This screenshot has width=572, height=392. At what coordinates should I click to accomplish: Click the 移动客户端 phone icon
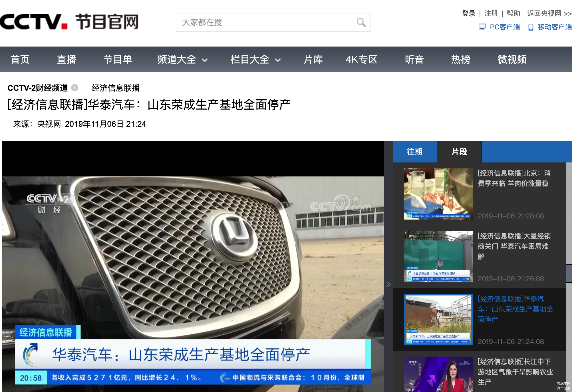(x=531, y=27)
